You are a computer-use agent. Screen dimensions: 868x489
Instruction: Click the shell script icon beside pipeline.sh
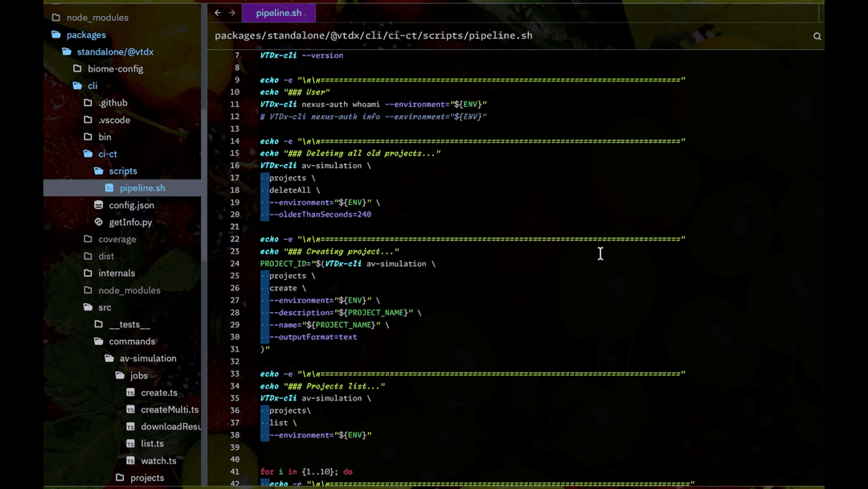coord(108,187)
